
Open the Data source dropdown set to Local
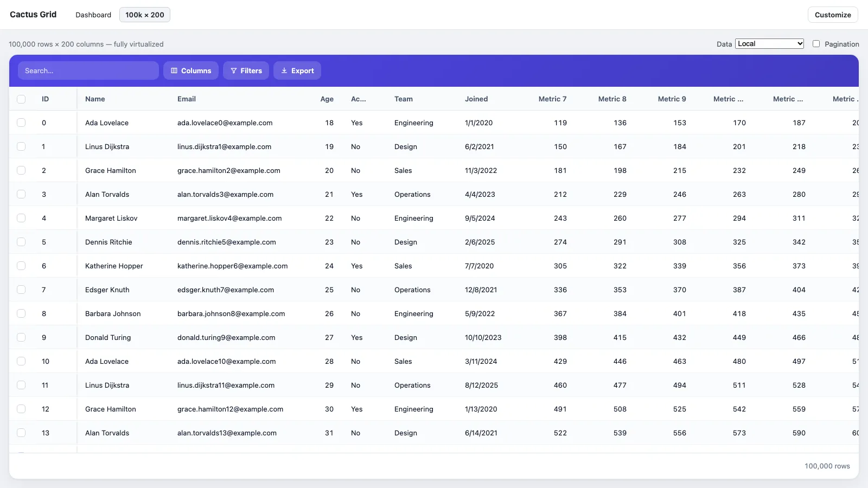pos(769,44)
